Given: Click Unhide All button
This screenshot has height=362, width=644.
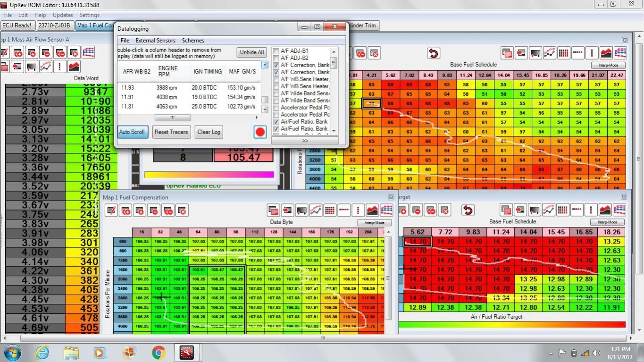Looking at the screenshot, I should pyautogui.click(x=252, y=52).
